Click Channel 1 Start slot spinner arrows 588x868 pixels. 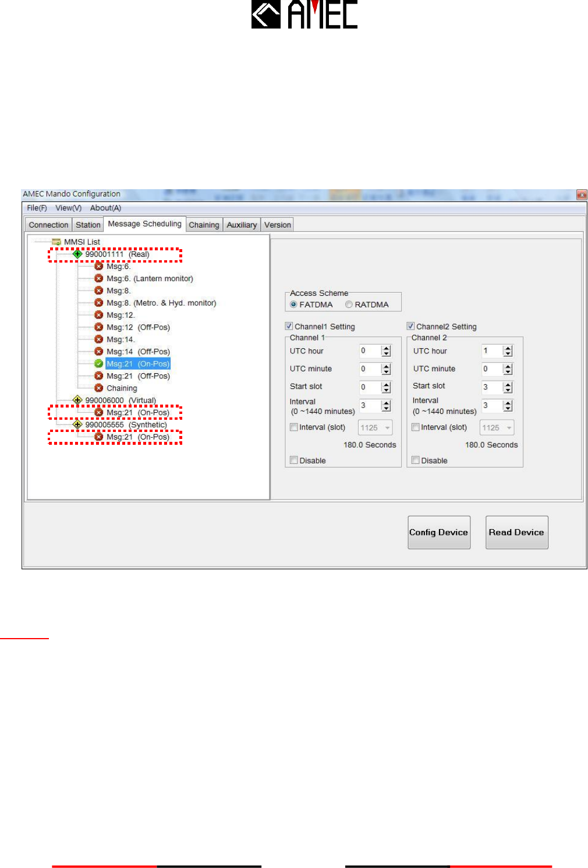tap(386, 387)
